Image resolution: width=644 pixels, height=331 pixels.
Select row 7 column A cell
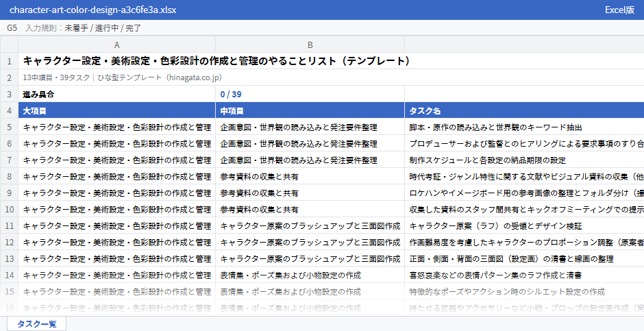click(116, 160)
